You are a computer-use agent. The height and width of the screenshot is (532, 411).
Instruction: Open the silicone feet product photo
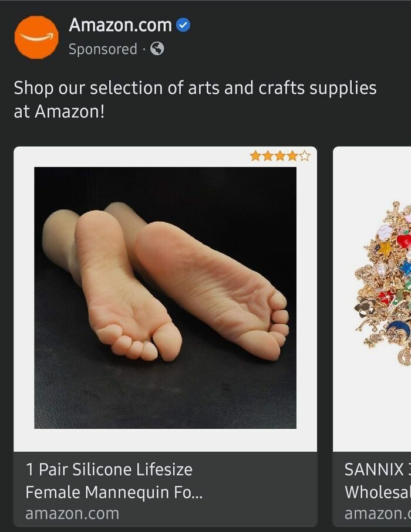pos(165,297)
